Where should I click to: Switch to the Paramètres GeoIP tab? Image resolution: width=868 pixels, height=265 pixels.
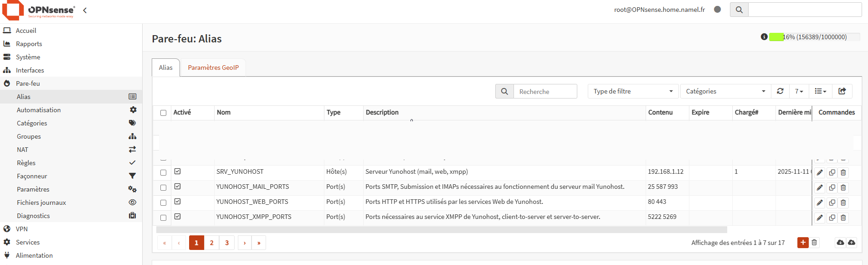pyautogui.click(x=213, y=68)
